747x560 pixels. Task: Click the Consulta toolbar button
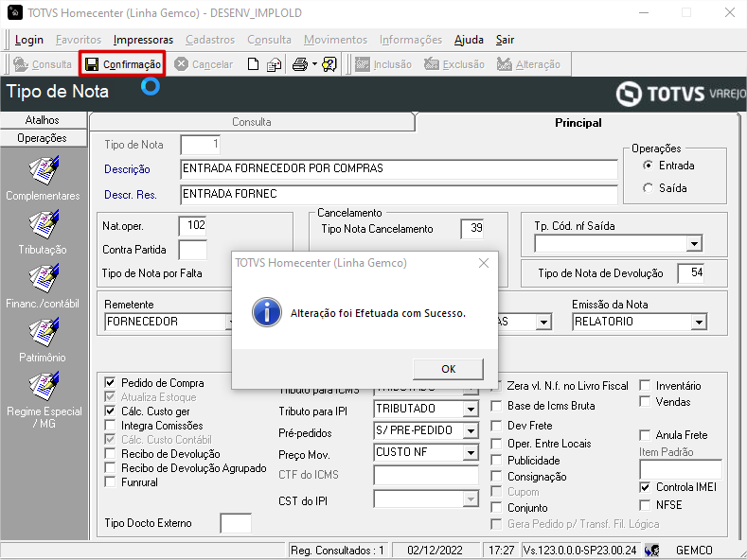[43, 64]
